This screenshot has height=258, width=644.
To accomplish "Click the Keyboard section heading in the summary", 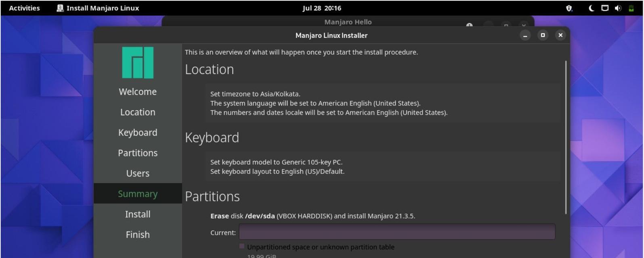I will pos(212,137).
